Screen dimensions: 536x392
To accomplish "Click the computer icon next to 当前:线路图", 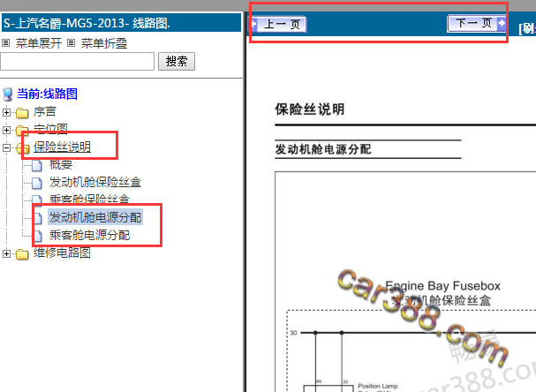I will tap(8, 94).
